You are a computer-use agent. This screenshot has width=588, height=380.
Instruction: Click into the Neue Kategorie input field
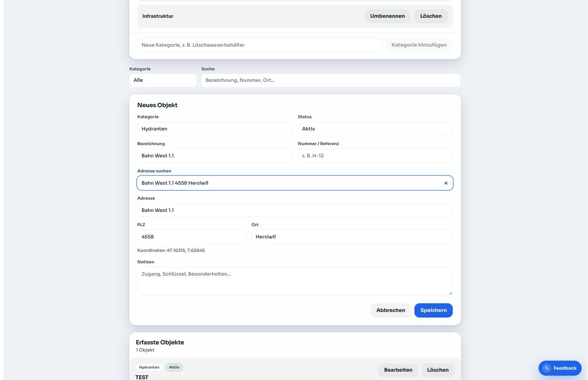[259, 45]
